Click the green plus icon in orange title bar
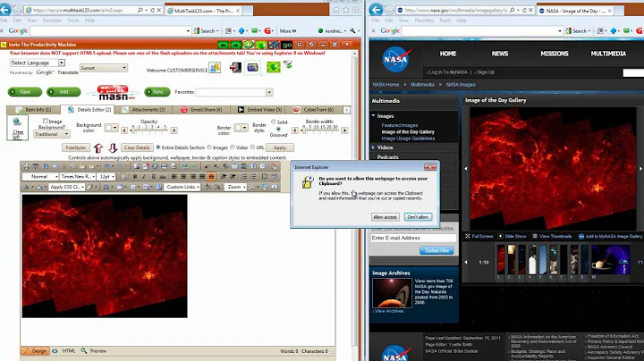Image resolution: width=644 pixels, height=361 pixels. point(248,45)
